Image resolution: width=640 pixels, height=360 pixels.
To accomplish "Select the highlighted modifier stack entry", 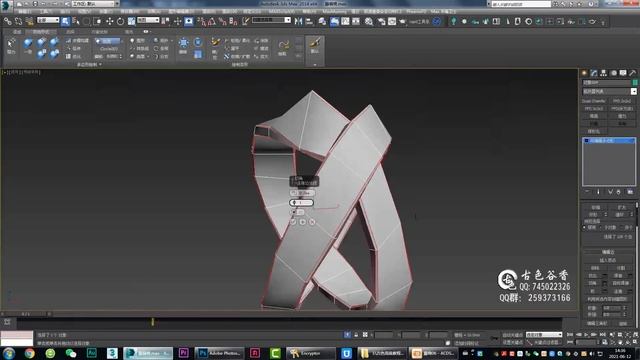I will [609, 140].
